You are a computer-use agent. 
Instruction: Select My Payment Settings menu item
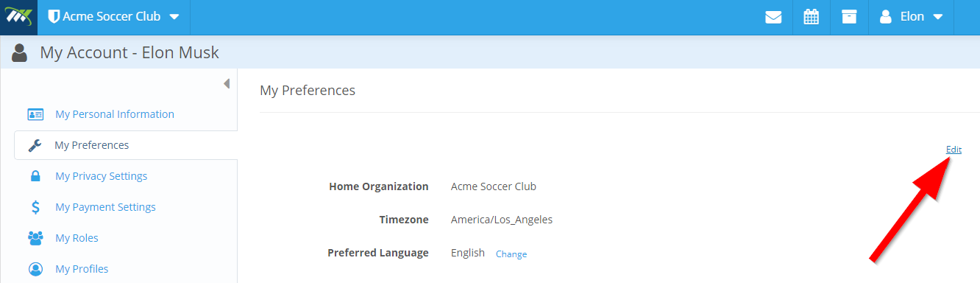tap(105, 207)
